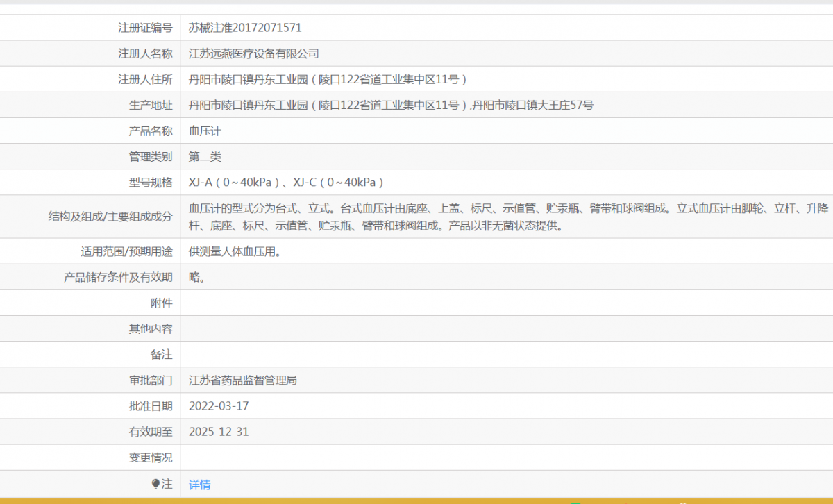Click the 批准日期 label

[x=151, y=406]
